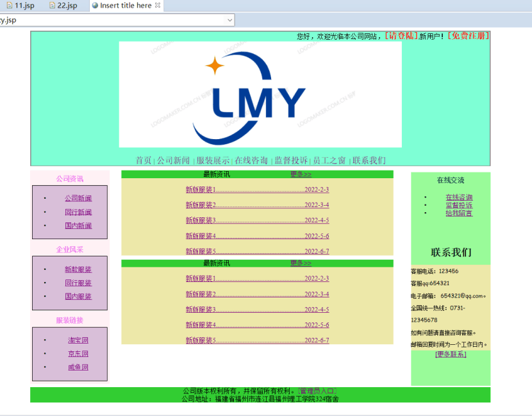Click into the URL address field
The width and height of the screenshot is (532, 416).
pyautogui.click(x=112, y=20)
